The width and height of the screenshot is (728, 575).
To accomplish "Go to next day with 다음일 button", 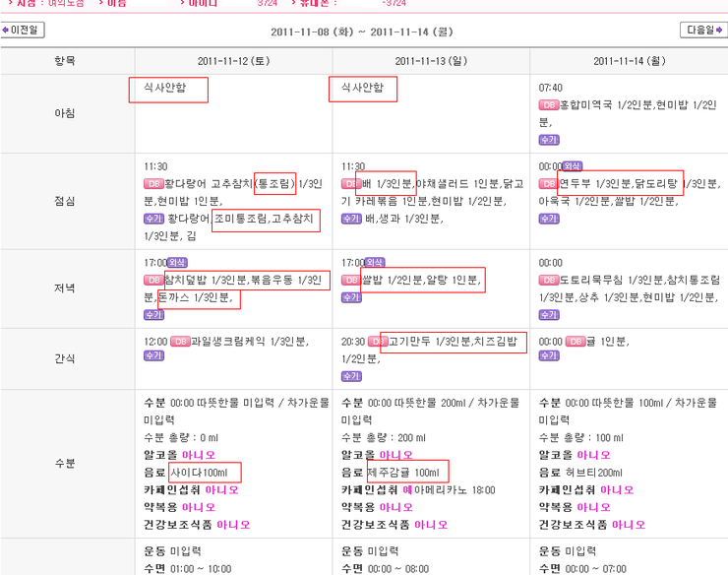I will (703, 31).
